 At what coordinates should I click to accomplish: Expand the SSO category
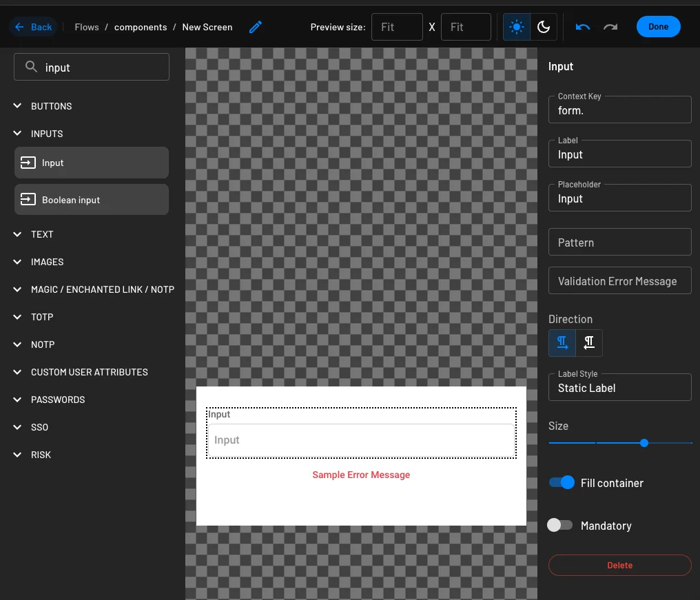17,427
